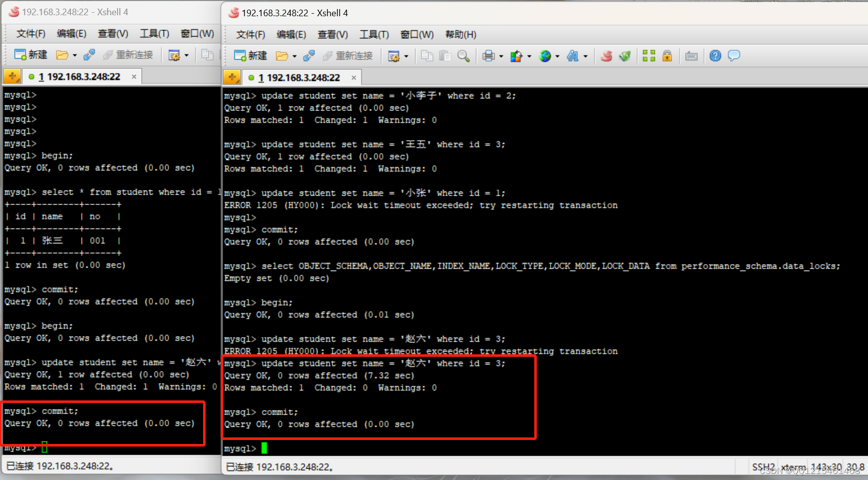Click the '1 row in set (0.00 sec)' line in left window
The width and height of the screenshot is (868, 480).
tap(65, 265)
